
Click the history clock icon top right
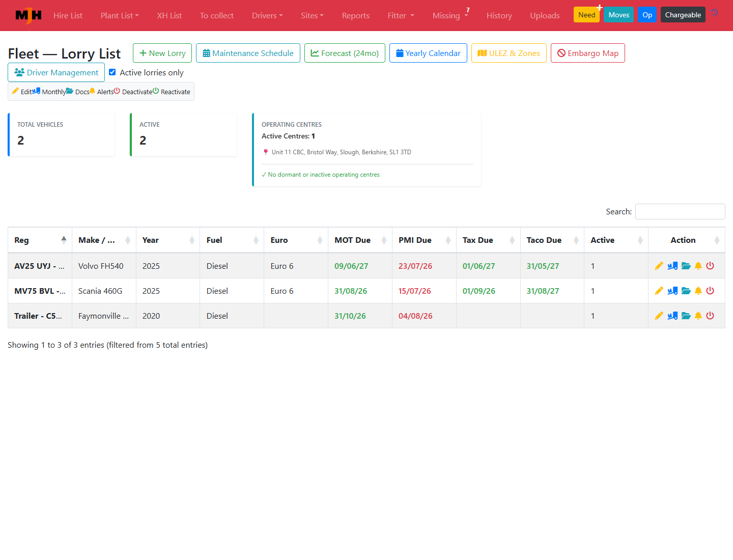715,13
